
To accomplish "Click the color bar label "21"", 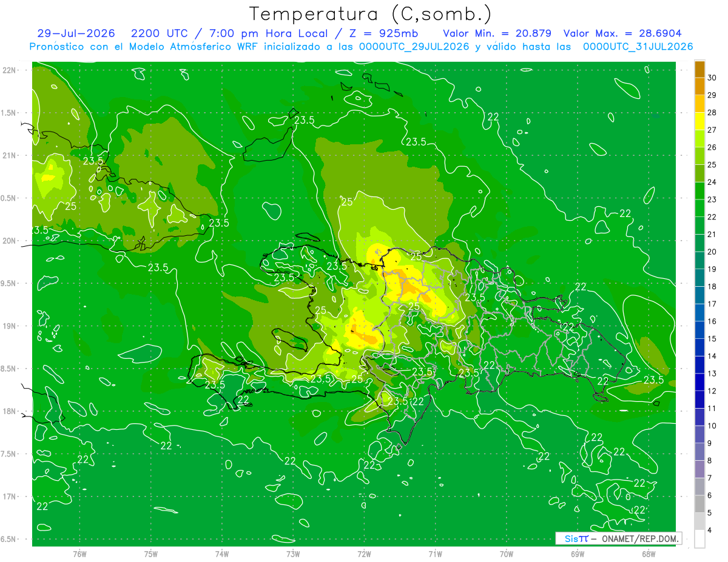I will [712, 234].
